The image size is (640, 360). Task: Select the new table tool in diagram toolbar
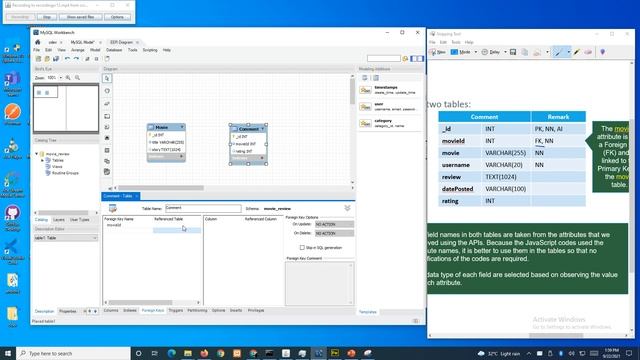pyautogui.click(x=107, y=150)
